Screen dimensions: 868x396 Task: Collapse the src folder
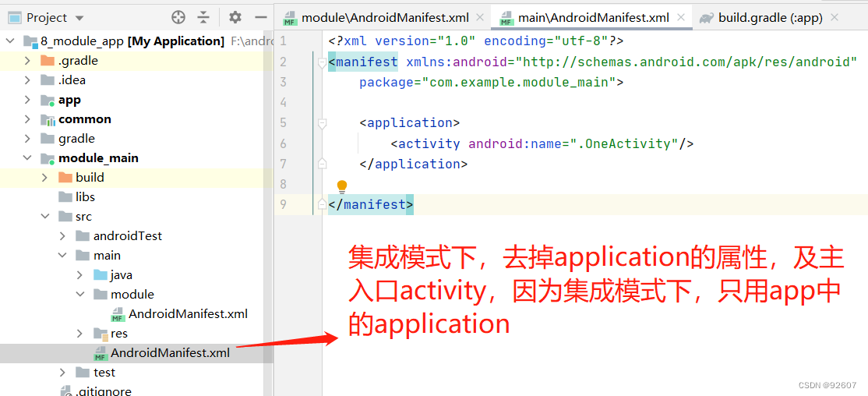[45, 217]
